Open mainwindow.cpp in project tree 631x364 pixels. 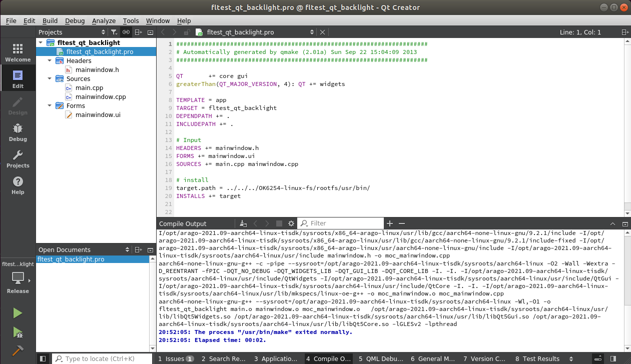tap(101, 96)
